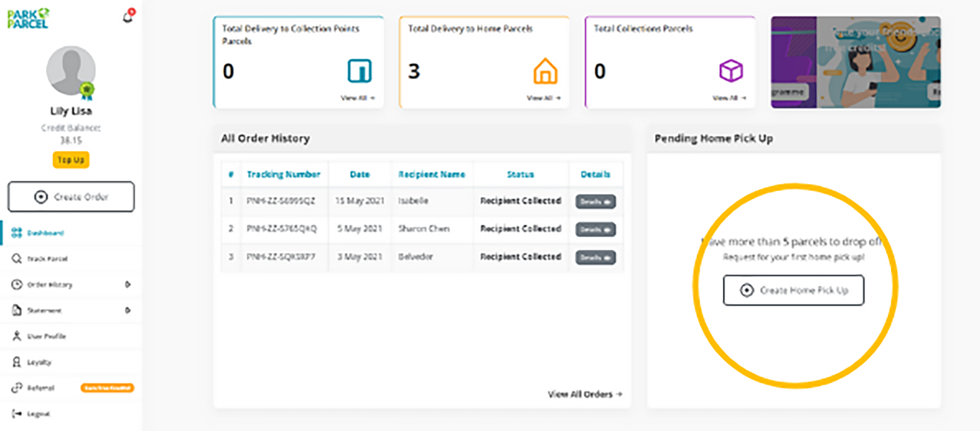Click the Referral link icon
Viewport: 980px width, 431px height.
click(17, 388)
